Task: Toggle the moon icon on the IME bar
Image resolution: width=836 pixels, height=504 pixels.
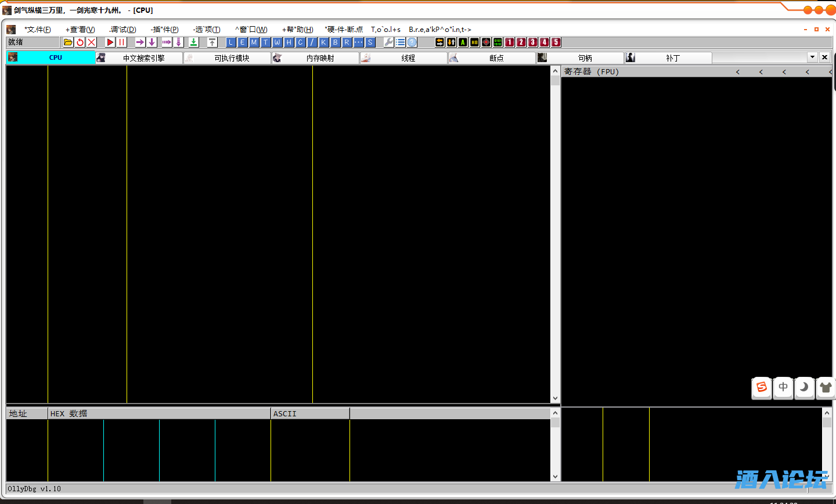Action: (804, 387)
